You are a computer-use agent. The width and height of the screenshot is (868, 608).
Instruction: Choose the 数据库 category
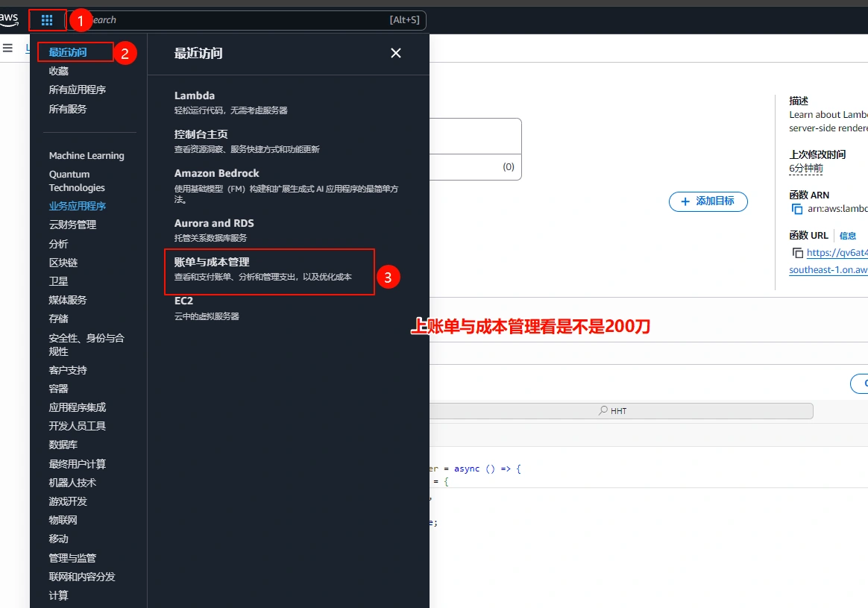[63, 445]
